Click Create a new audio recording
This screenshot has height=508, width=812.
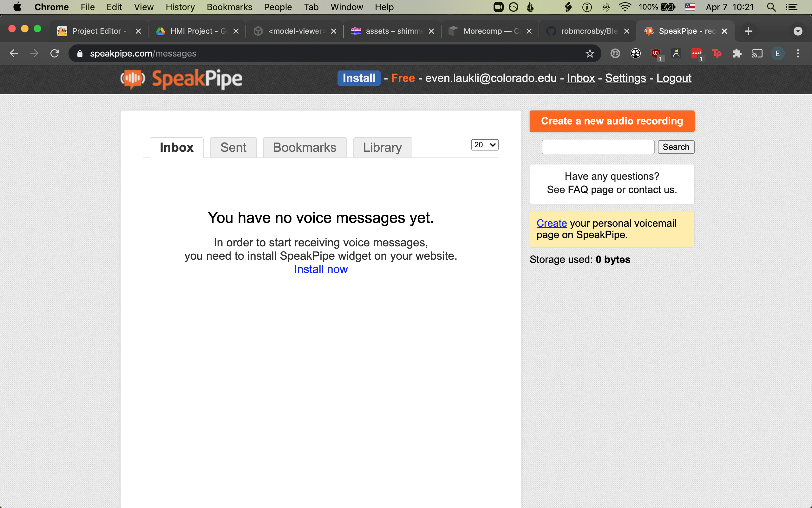tap(612, 121)
